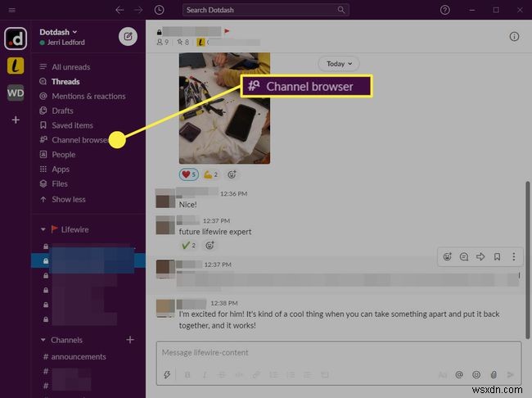
Task: Open Mentions & reactions
Action: (x=88, y=96)
